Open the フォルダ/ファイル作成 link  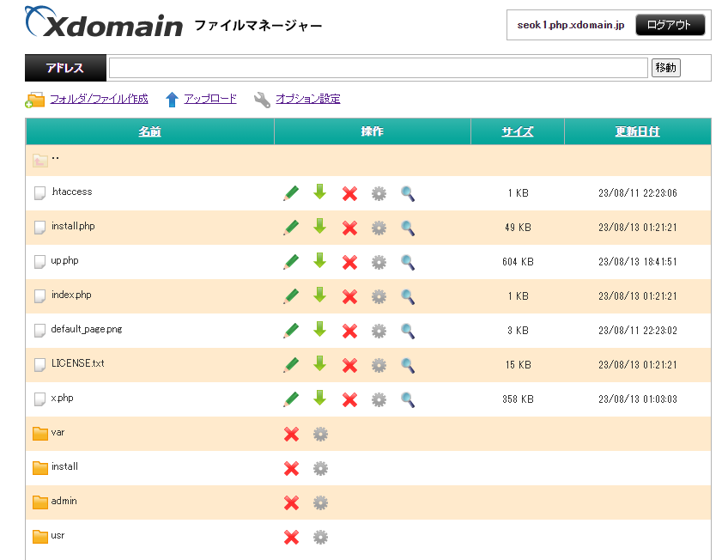pos(99,99)
